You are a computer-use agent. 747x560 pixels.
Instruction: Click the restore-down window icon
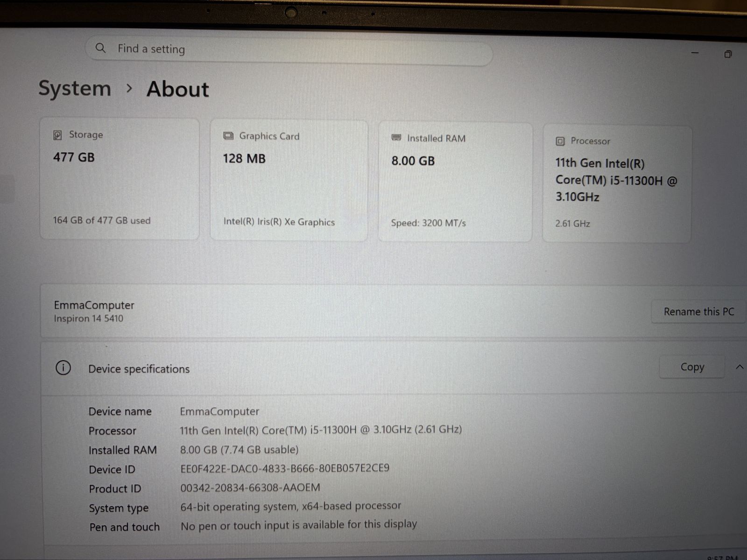click(x=727, y=54)
